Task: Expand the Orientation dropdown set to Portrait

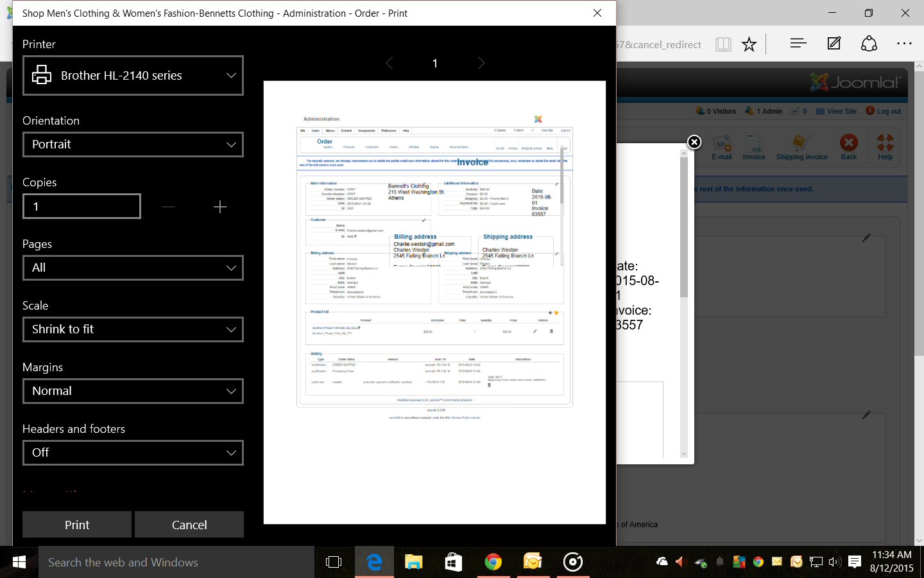Action: 133,144
